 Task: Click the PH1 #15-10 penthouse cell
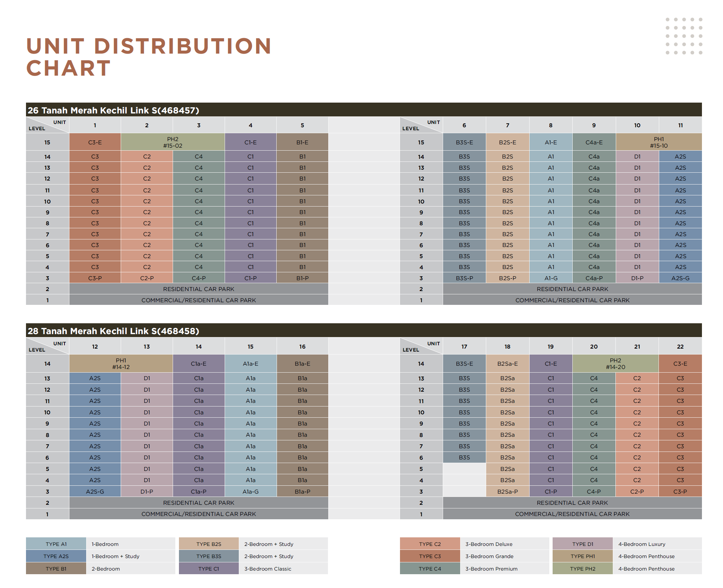coord(658,142)
